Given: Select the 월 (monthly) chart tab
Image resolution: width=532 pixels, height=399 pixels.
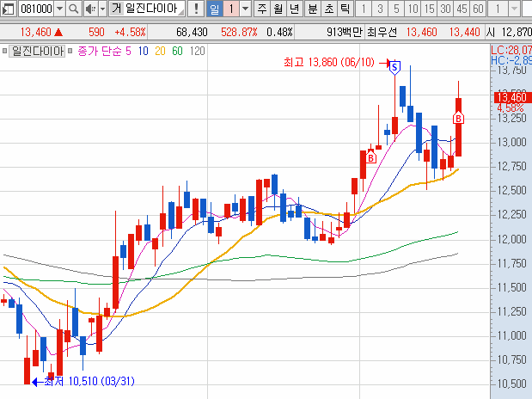Looking at the screenshot, I should 278,9.
